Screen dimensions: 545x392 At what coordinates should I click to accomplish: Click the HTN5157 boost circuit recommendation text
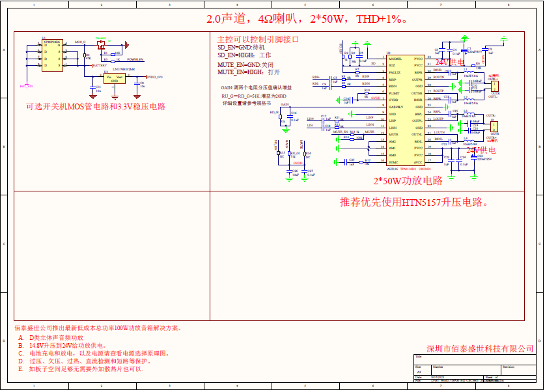pyautogui.click(x=414, y=202)
